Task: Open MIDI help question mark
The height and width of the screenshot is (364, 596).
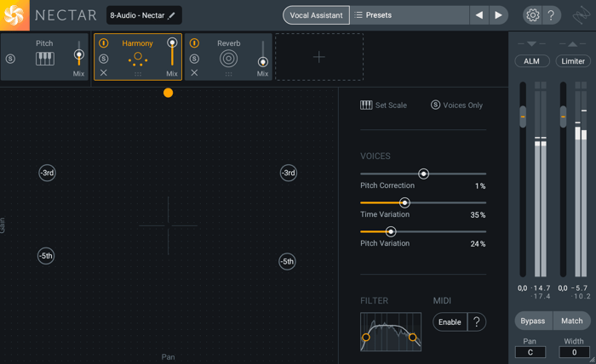Action: click(x=477, y=321)
